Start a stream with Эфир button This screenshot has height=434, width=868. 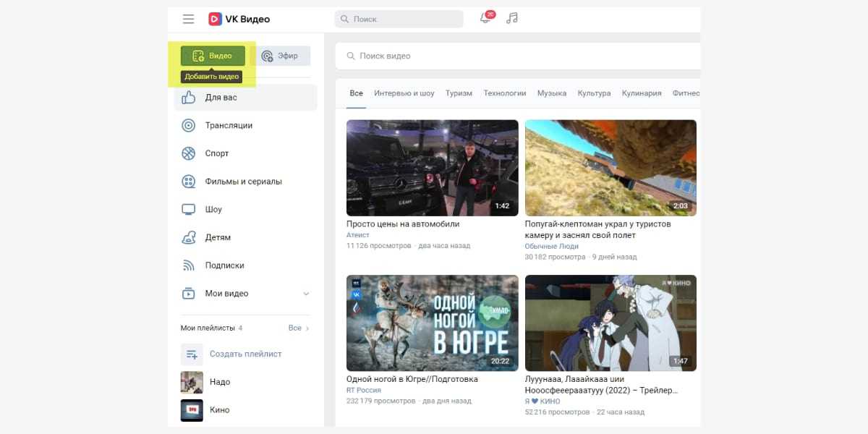coord(285,56)
